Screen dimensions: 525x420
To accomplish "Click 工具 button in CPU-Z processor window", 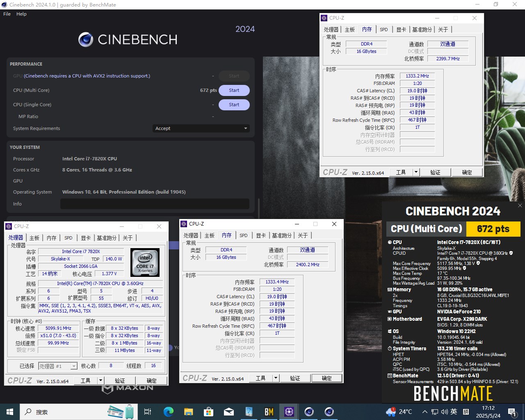I will tap(85, 381).
